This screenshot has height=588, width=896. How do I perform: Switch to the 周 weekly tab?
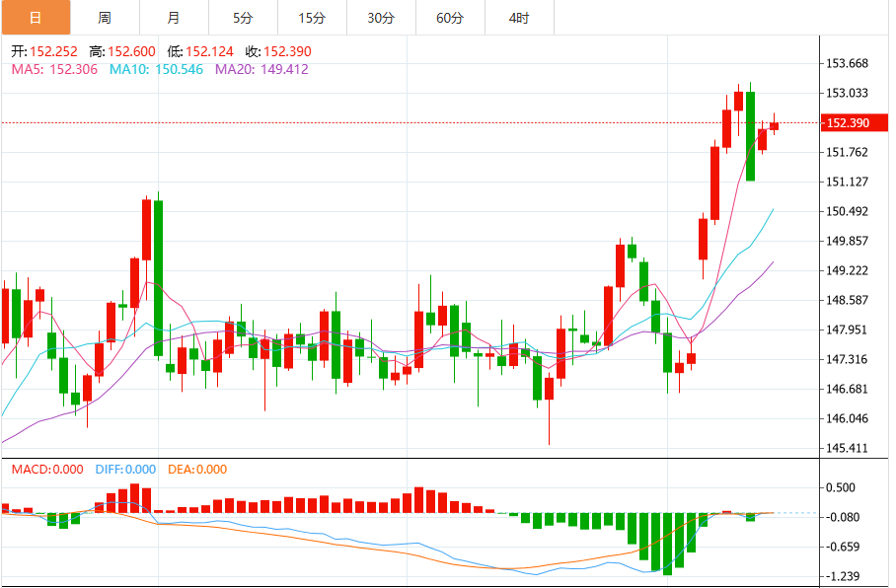[105, 18]
